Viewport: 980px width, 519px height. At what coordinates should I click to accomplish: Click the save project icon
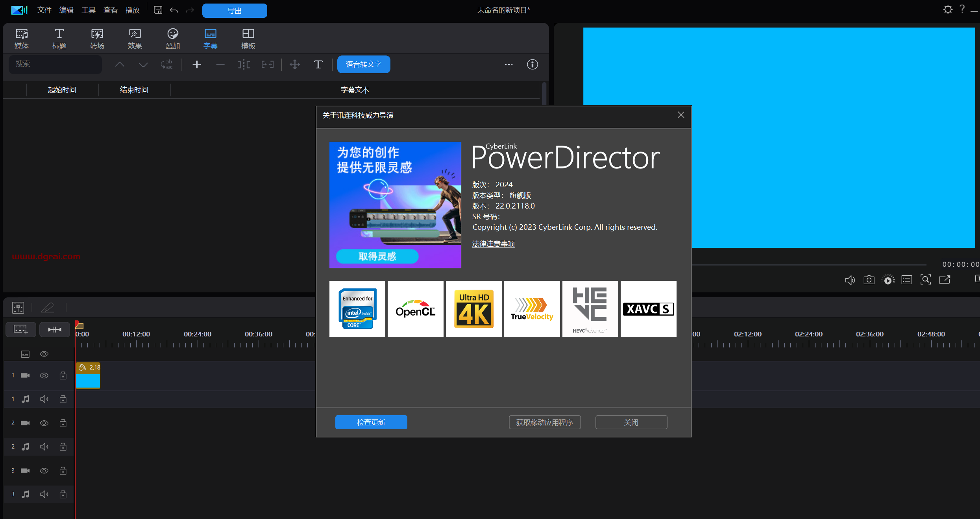pos(158,10)
